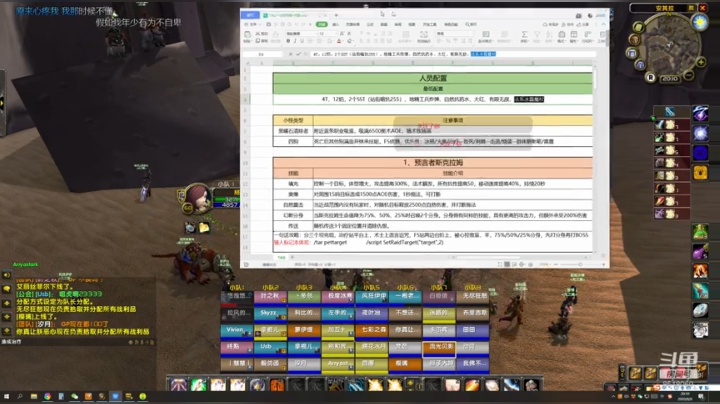720x404 pixels.
Task: Add a new sheet with plus button
Action: 292,258
